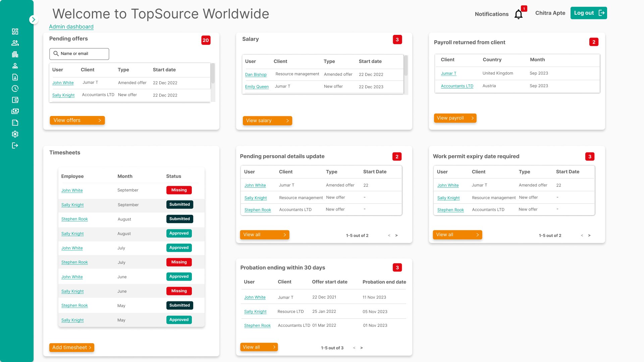This screenshot has width=644, height=362.
Task: Click United Kingdom cell in Payroll table
Action: [497, 73]
